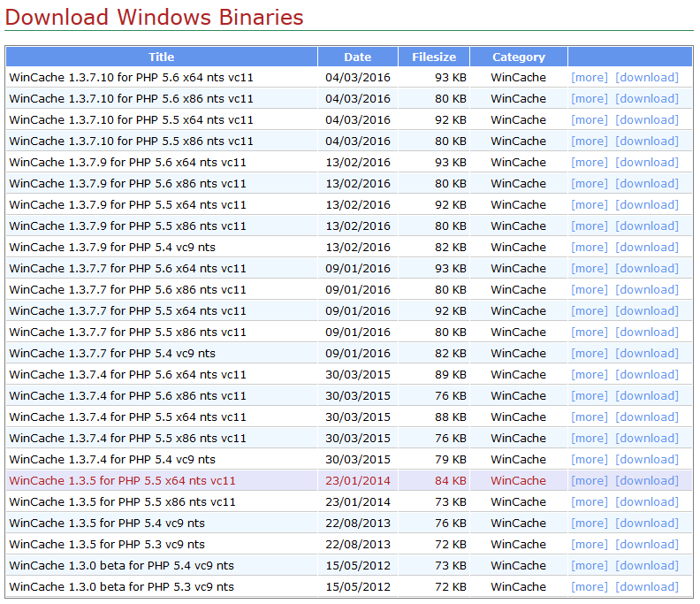Download WinCache 1.3.7.9 for PHP 5.6 x64
Viewport: 700px width, 604px height.
coord(647,163)
